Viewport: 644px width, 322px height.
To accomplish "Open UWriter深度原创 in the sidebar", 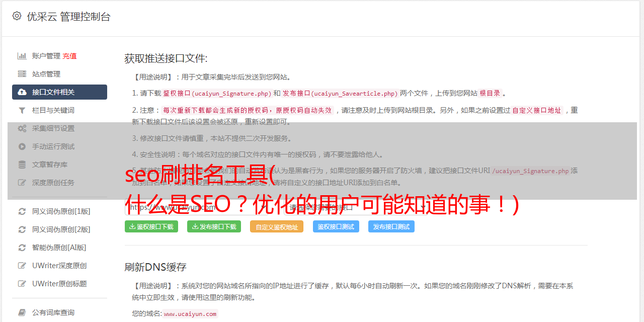I will [59, 266].
